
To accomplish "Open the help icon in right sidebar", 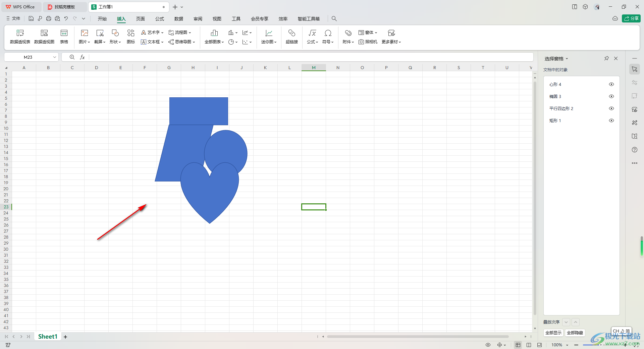I will pyautogui.click(x=635, y=150).
